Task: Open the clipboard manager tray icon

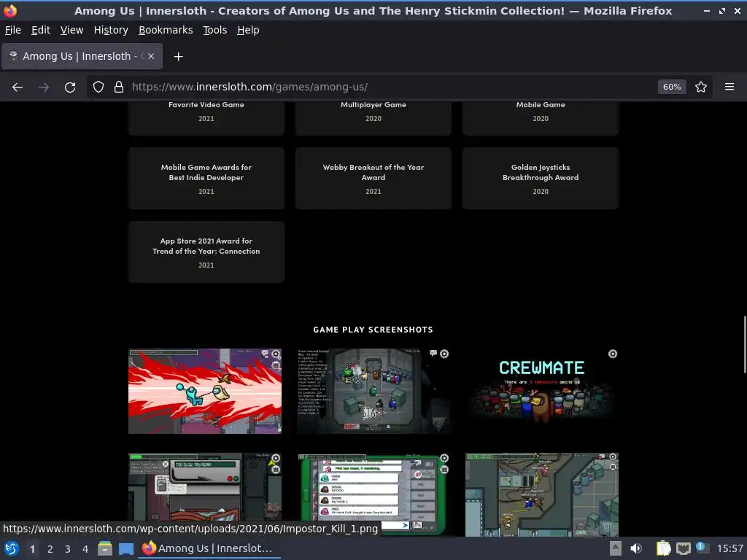Action: (663, 548)
